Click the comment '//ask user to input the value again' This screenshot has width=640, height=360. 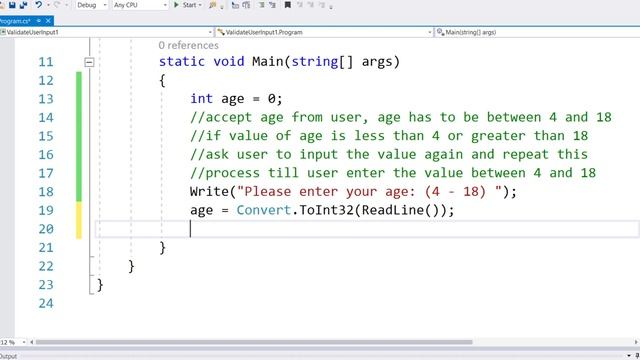point(327,155)
